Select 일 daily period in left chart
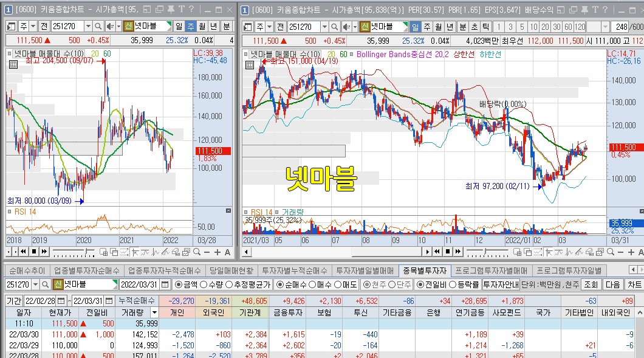This screenshot has height=358, width=644. pos(179,26)
